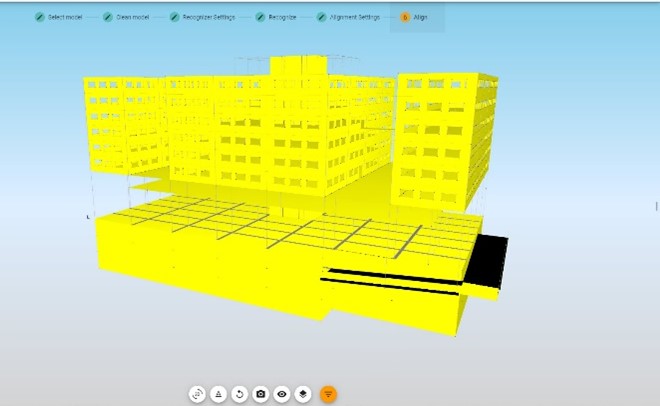The width and height of the screenshot is (660, 406).
Task: Select the Align step
Action: point(417,17)
